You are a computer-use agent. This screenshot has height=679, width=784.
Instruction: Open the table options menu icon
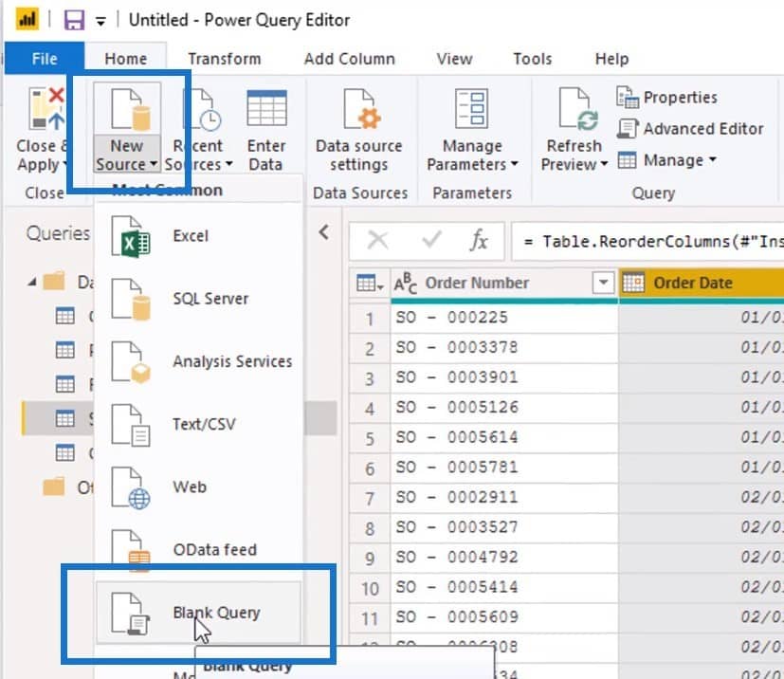370,284
